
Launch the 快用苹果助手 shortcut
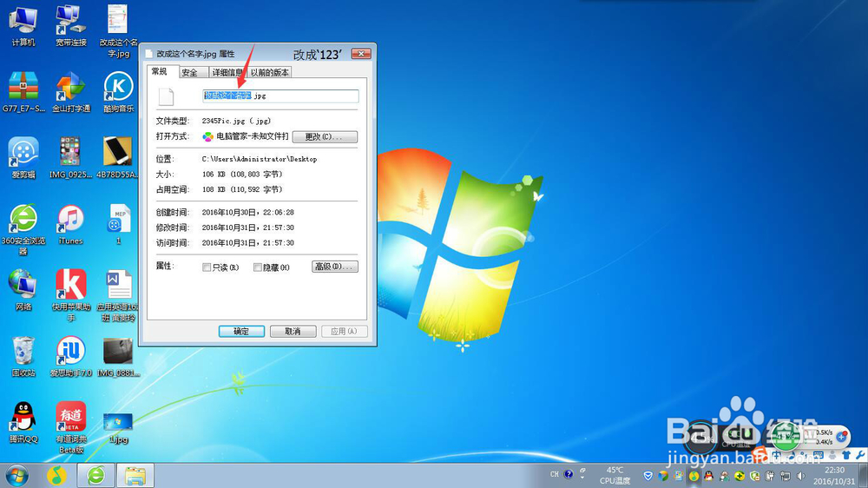[71, 295]
